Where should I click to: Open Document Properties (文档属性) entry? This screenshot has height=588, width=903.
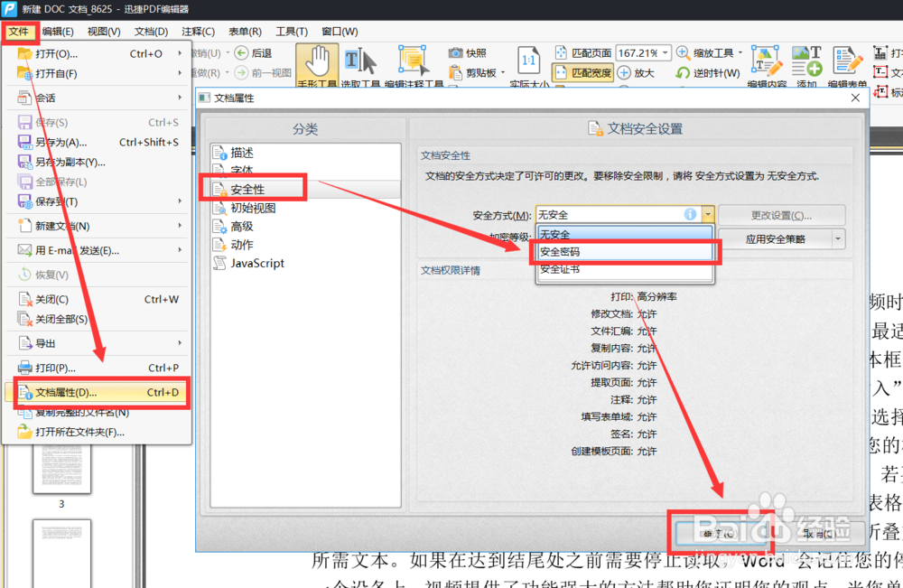tap(97, 392)
